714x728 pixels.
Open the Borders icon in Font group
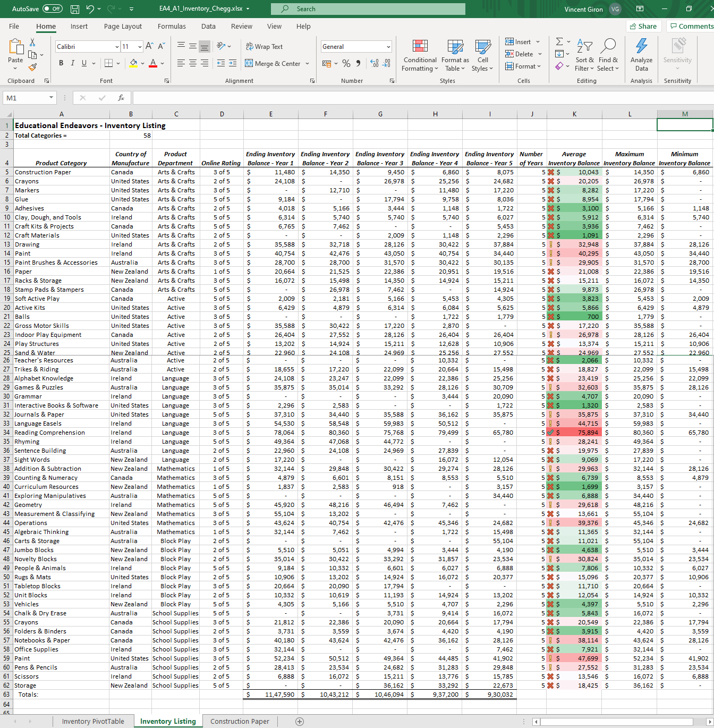(108, 63)
